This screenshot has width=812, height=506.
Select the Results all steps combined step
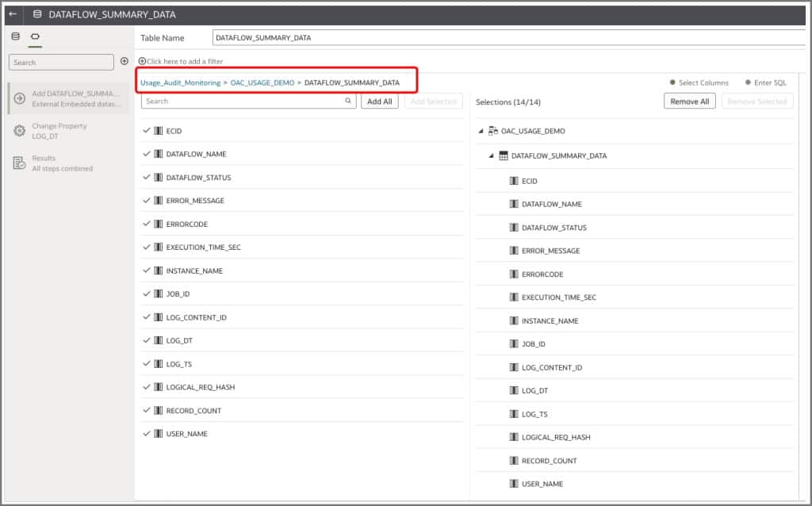tap(17, 163)
